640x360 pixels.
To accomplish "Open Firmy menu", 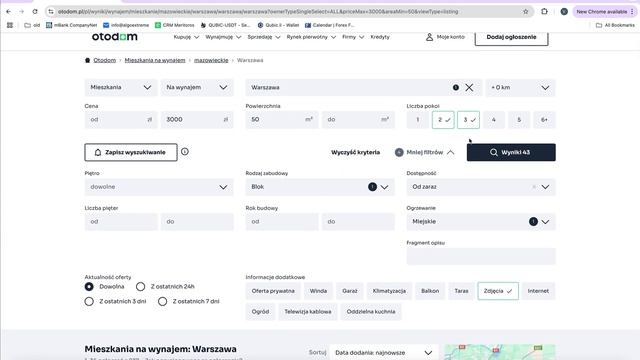I will coord(353,37).
